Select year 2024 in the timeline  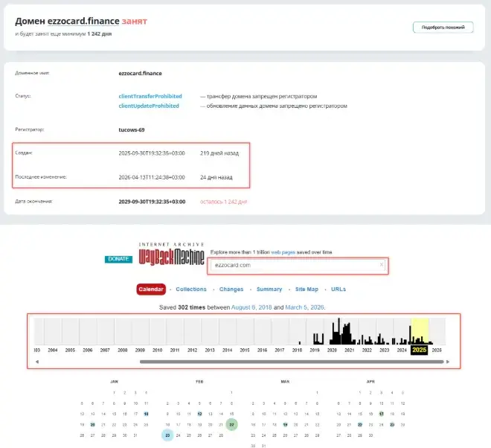(402, 350)
